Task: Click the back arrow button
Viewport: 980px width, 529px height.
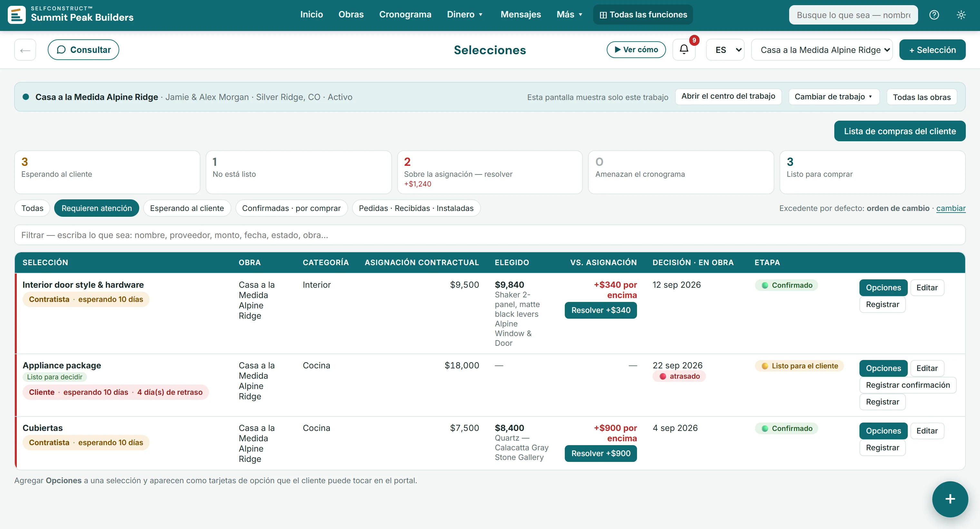Action: (x=25, y=49)
